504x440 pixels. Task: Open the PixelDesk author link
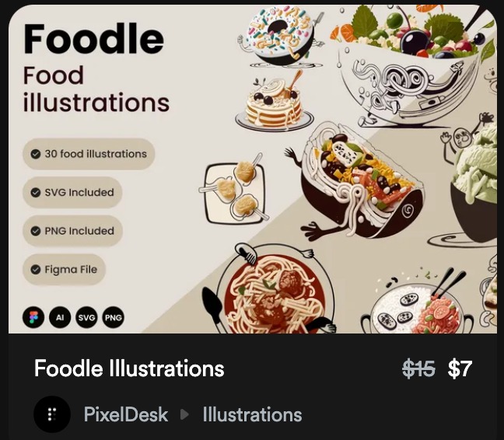(126, 414)
